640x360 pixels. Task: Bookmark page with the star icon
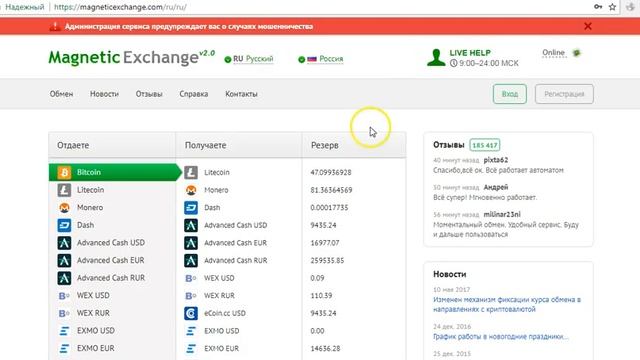[612, 7]
